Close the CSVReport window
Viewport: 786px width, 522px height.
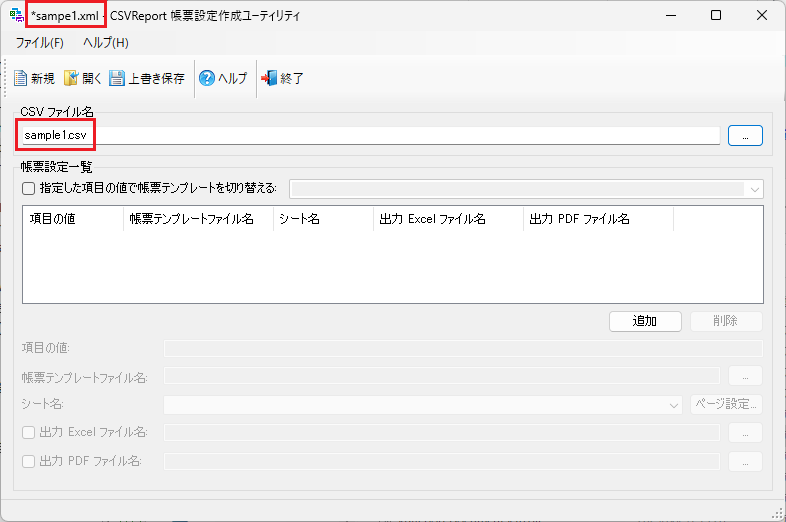(x=761, y=16)
